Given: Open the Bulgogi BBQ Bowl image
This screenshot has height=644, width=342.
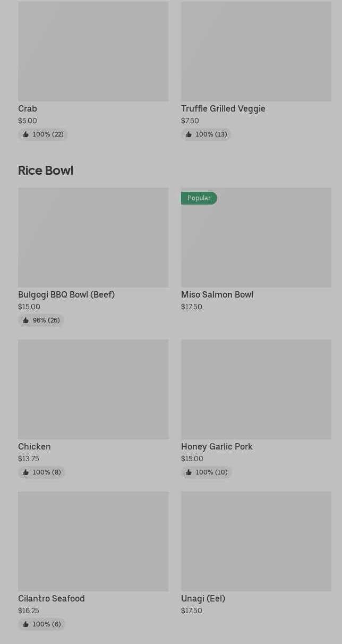Looking at the screenshot, I should pyautogui.click(x=93, y=237).
